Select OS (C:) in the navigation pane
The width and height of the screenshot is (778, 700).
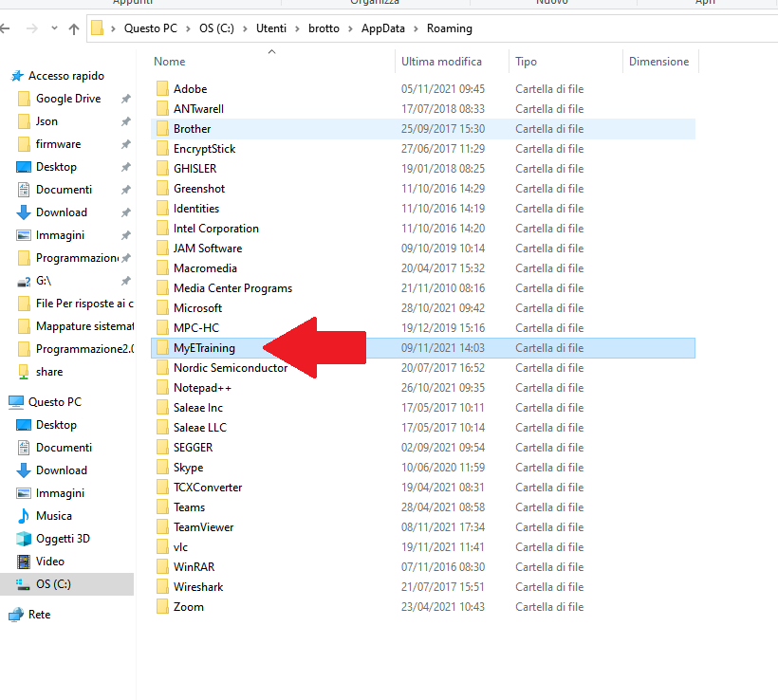tap(53, 584)
